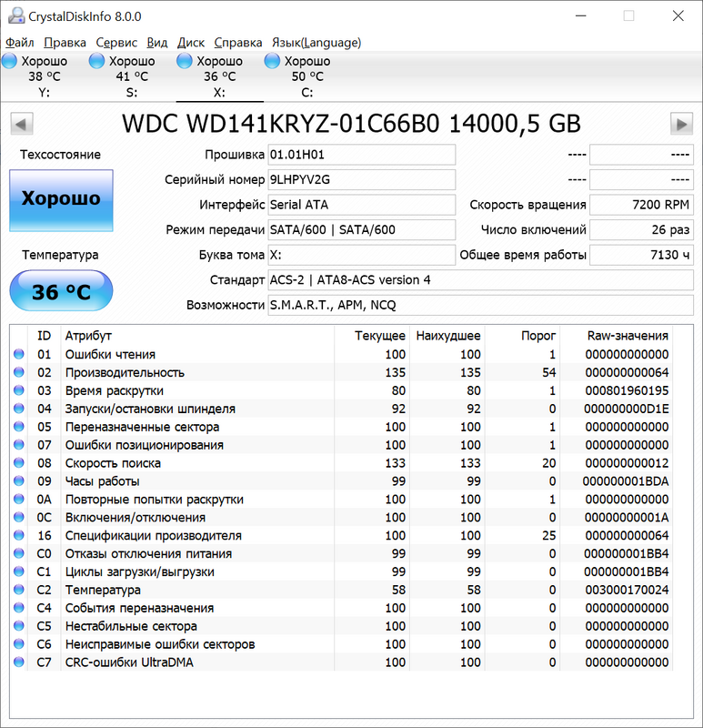703x728 pixels.
Task: Go to next disk with right arrow
Action: coord(682,124)
